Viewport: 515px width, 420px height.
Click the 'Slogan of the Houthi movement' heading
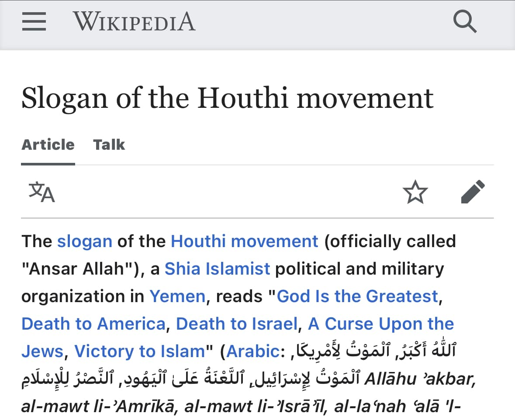click(227, 99)
